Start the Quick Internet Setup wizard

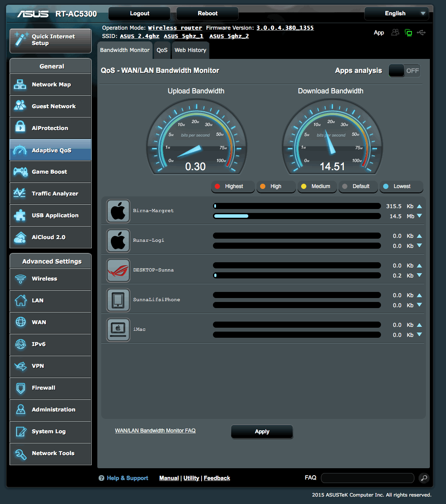pyautogui.click(x=50, y=40)
